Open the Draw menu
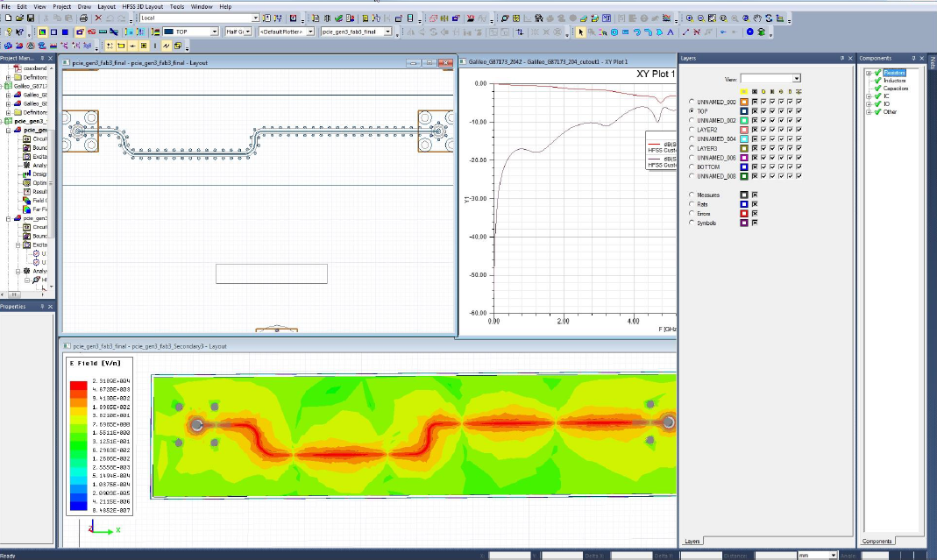937x560 pixels. click(84, 6)
